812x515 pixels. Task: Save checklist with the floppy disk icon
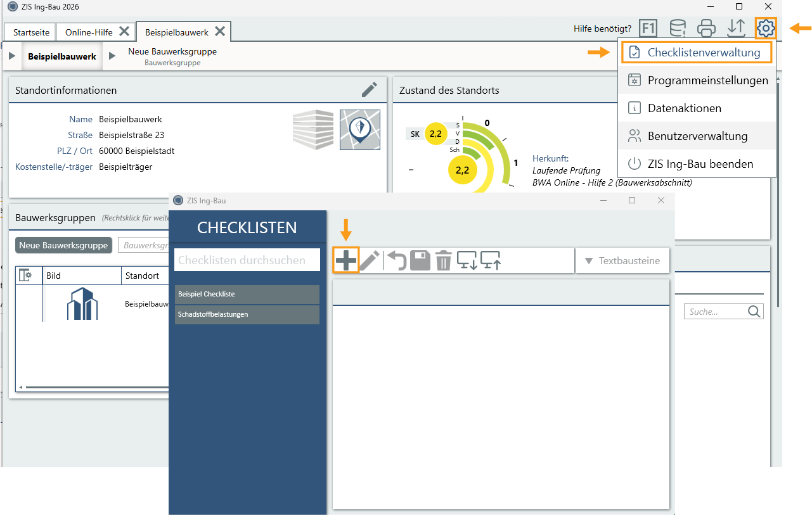(420, 260)
